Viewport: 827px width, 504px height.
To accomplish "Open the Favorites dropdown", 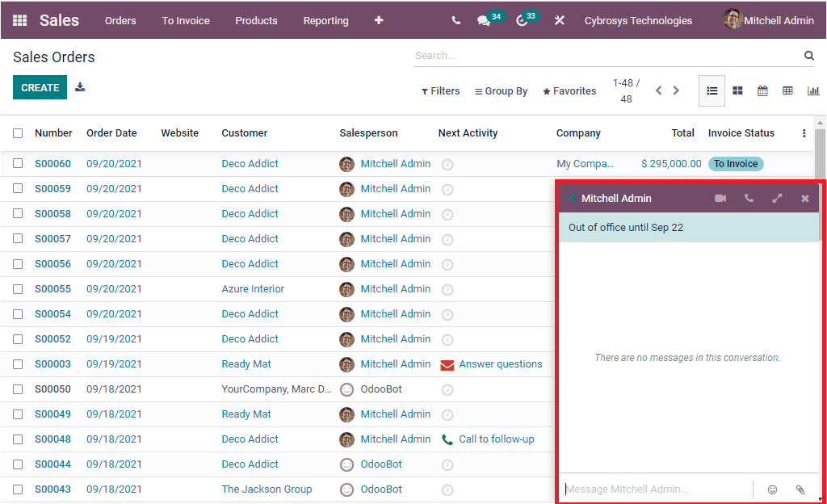I will click(x=569, y=90).
